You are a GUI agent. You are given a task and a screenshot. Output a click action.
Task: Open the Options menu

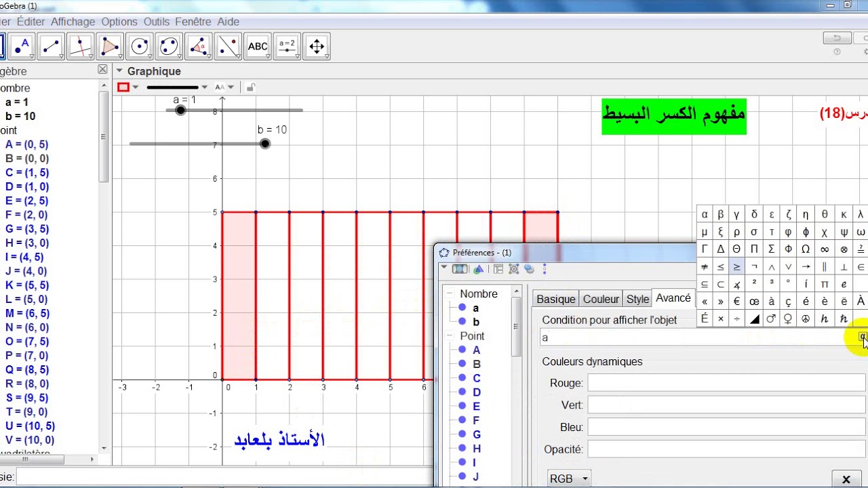click(119, 22)
